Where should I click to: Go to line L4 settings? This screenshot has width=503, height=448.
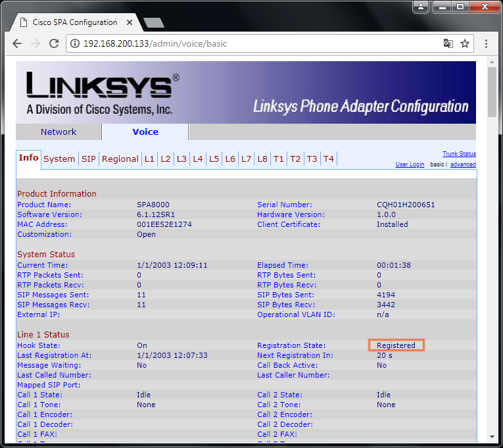(x=198, y=159)
